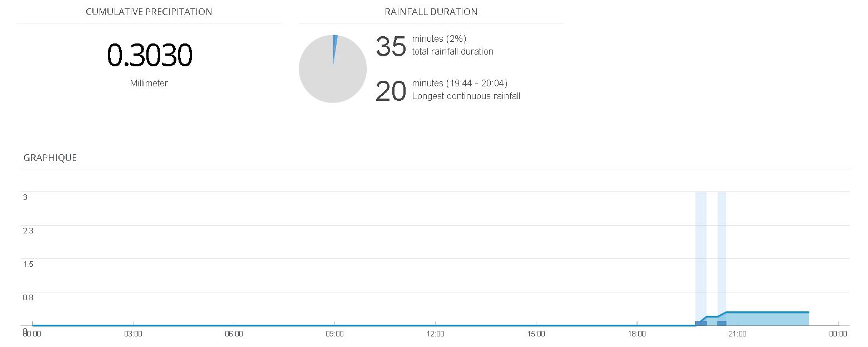The height and width of the screenshot is (347, 868).
Task: Click the Rainfall Duration panel heading
Action: pos(431,12)
